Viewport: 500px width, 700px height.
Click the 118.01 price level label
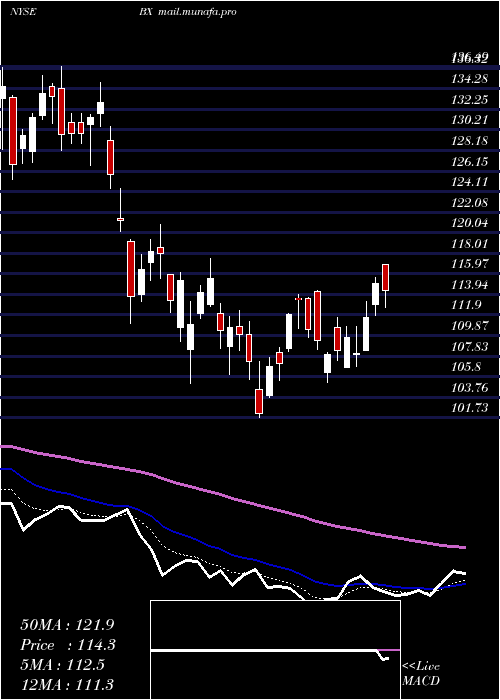click(470, 244)
